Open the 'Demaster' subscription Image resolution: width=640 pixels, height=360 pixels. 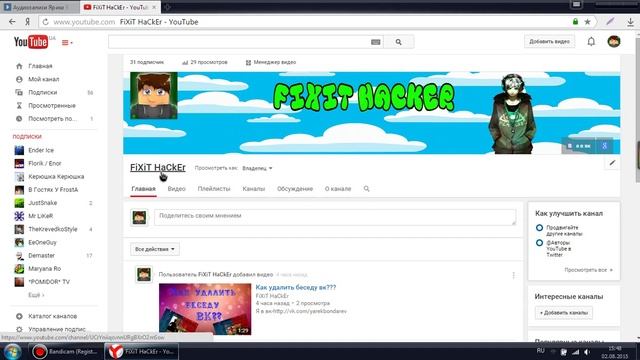click(41, 256)
